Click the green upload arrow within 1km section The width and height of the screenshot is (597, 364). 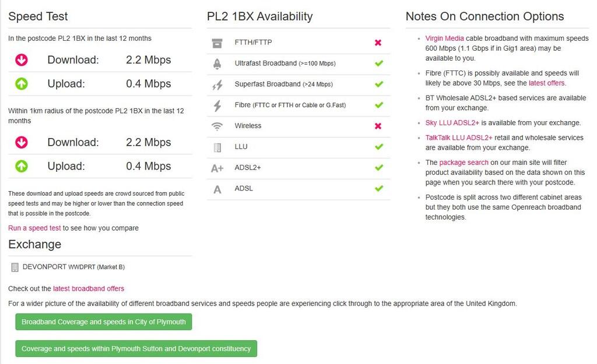point(22,166)
